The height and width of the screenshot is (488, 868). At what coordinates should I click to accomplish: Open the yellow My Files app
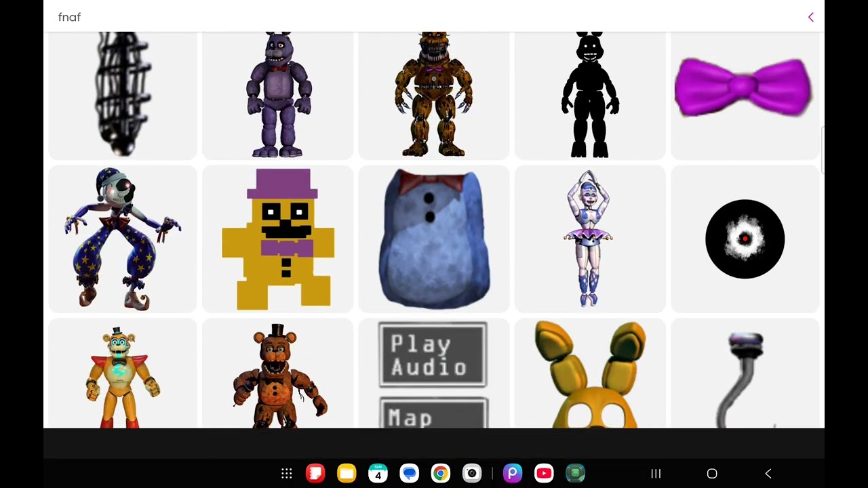coord(347,473)
